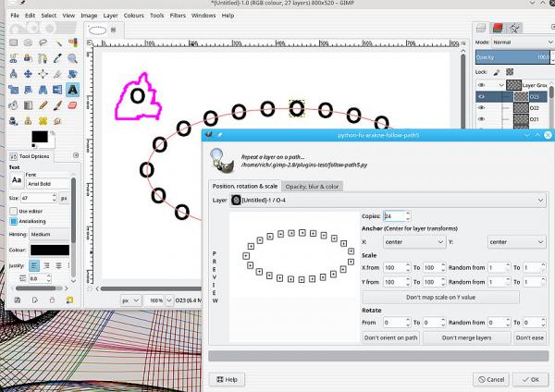This screenshot has height=392, width=555.
Task: Save tool preset icon in Tool Options
Action: pos(17,300)
